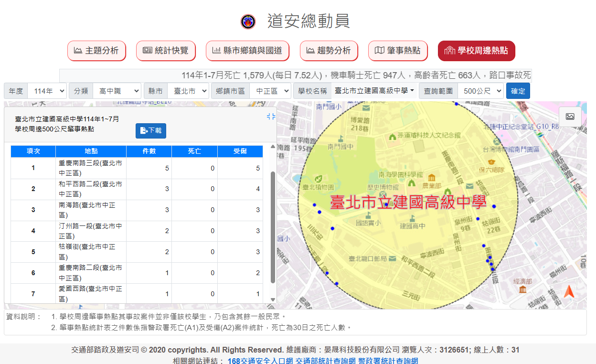Click the orange north compass arrow

pos(568,291)
